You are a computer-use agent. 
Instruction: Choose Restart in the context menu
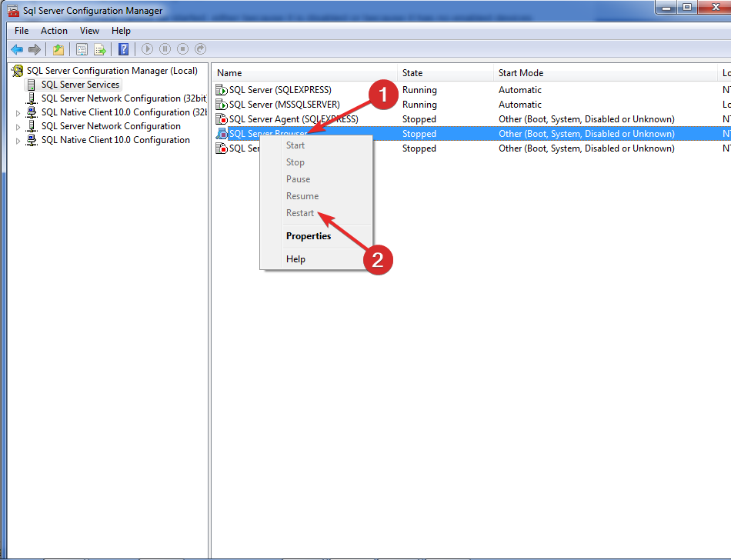[300, 213]
